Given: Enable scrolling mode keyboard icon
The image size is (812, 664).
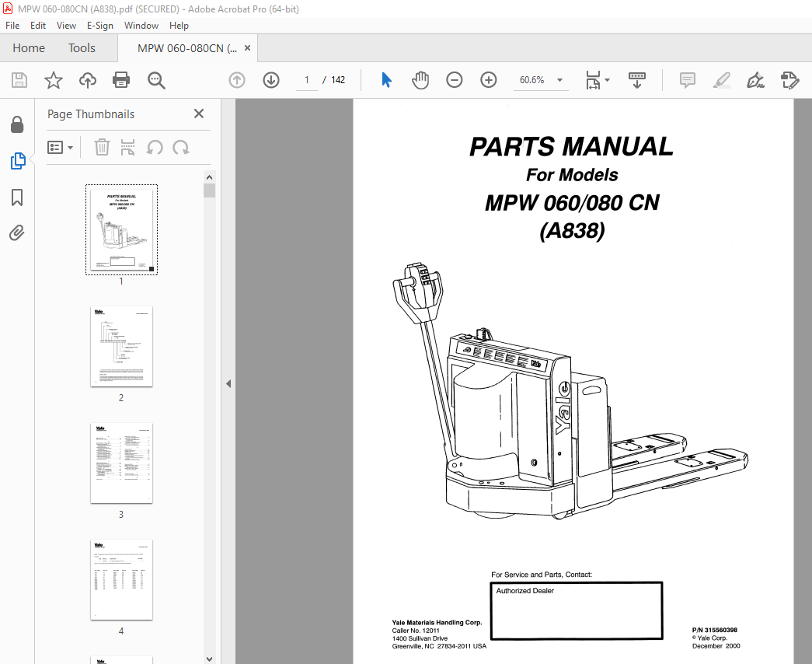Looking at the screenshot, I should click(x=637, y=80).
